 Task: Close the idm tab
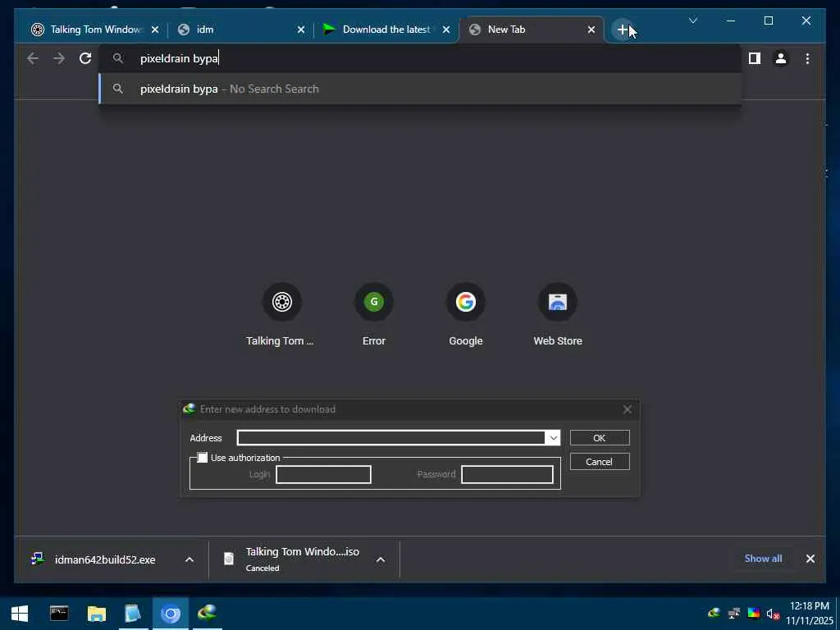(x=300, y=30)
